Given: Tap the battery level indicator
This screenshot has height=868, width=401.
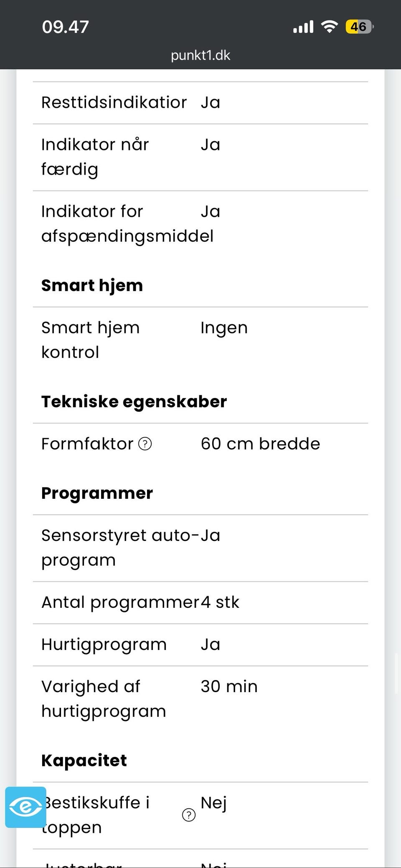Looking at the screenshot, I should tap(359, 27).
